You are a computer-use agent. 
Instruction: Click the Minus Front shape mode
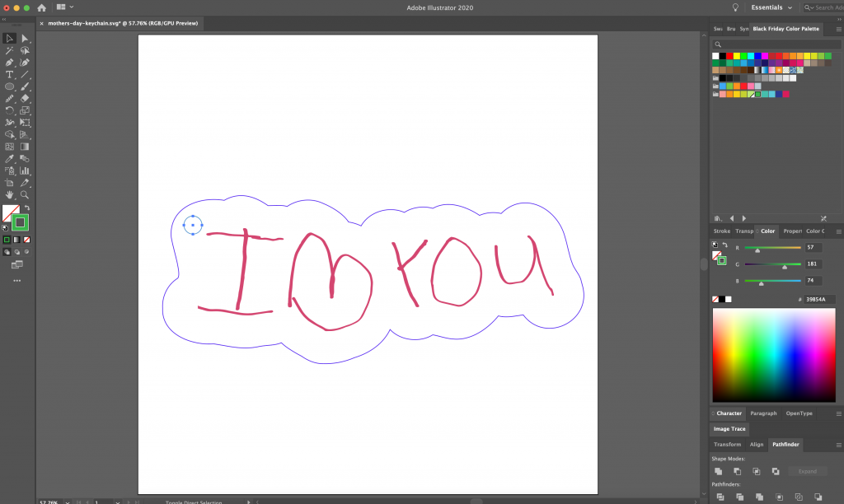(738, 471)
